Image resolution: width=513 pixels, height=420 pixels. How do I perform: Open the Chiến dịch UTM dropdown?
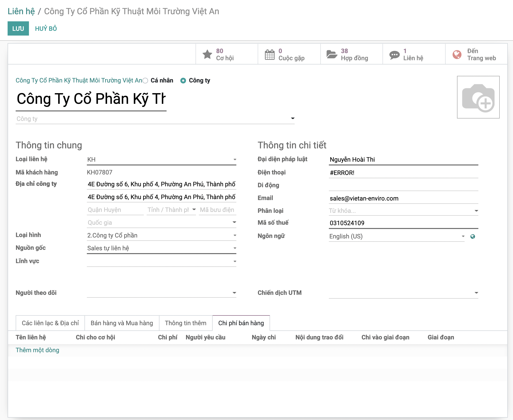tap(403, 293)
